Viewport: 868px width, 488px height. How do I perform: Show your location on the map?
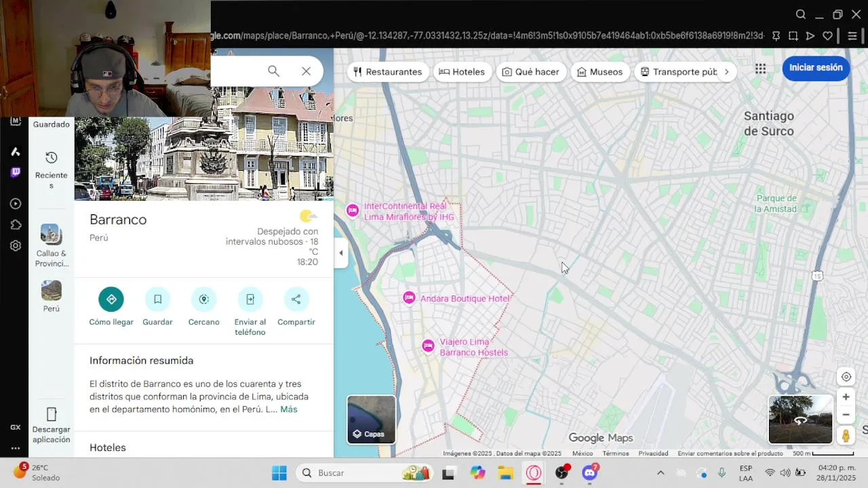coord(846,377)
